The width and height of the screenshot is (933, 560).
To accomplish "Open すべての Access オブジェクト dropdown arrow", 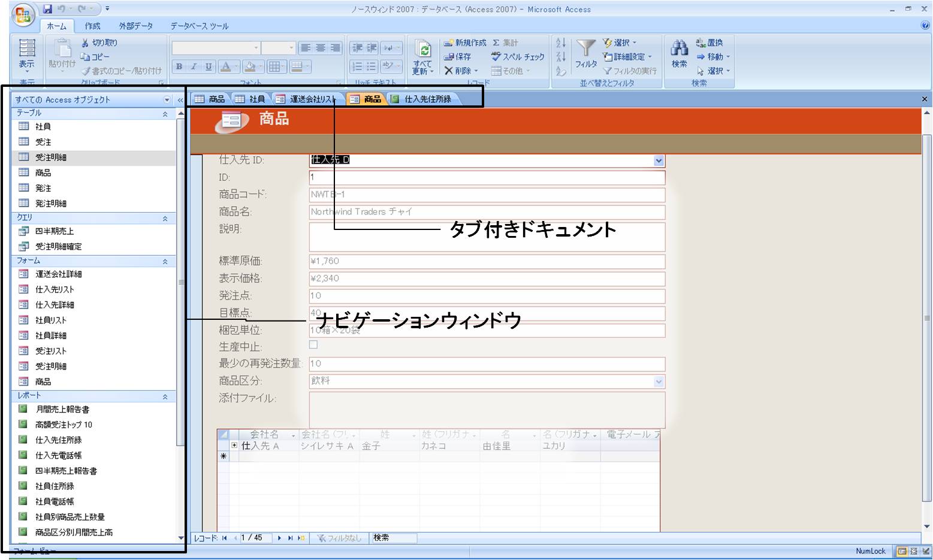I will click(167, 100).
